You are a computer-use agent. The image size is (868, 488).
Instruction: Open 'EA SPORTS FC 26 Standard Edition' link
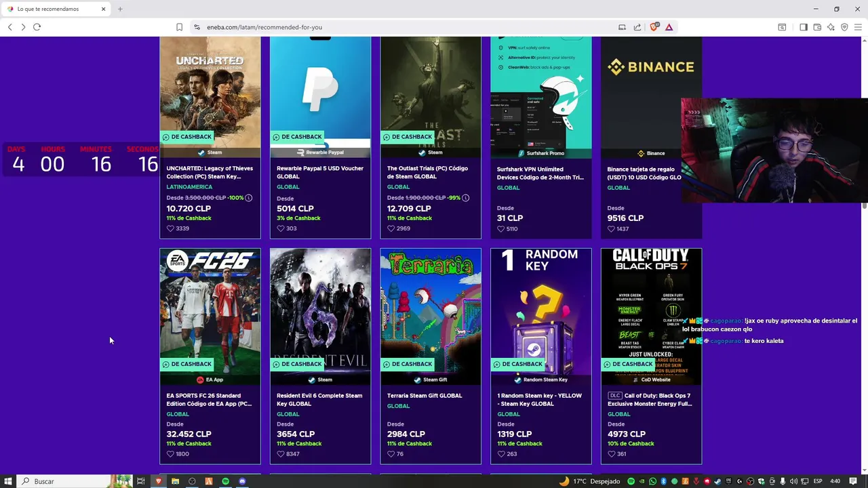pyautogui.click(x=209, y=399)
